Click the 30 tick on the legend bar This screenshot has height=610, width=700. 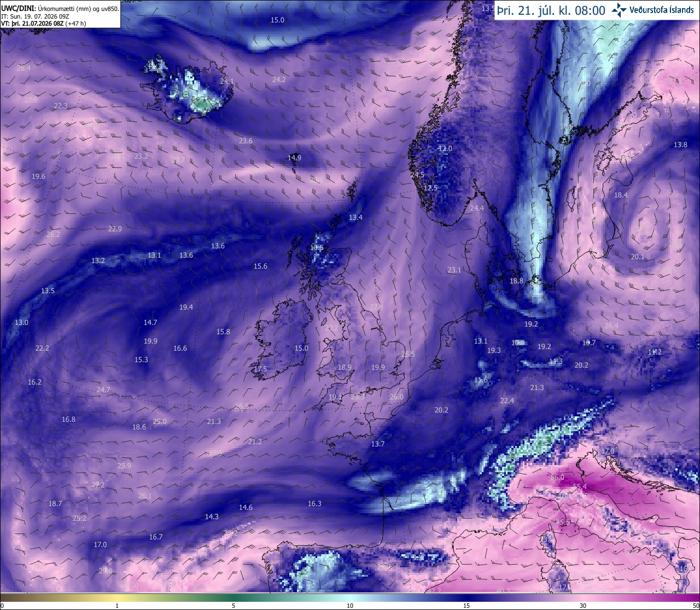tap(583, 606)
